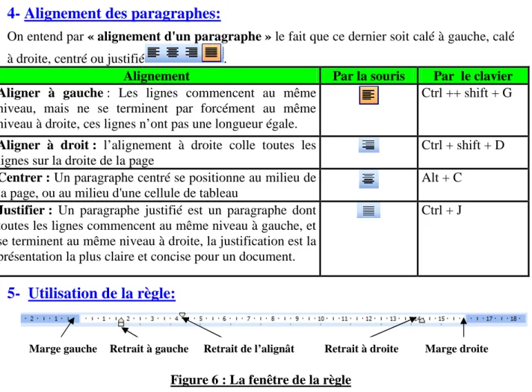This screenshot has height=392, width=532.
Task: Click the right indent marker on the ruler
Action: click(x=421, y=320)
